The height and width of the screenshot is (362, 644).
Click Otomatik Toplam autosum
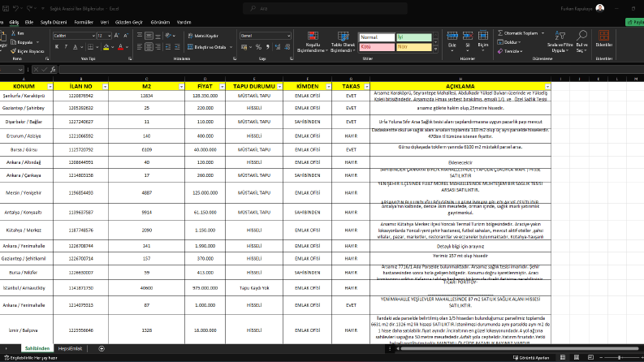517,33
